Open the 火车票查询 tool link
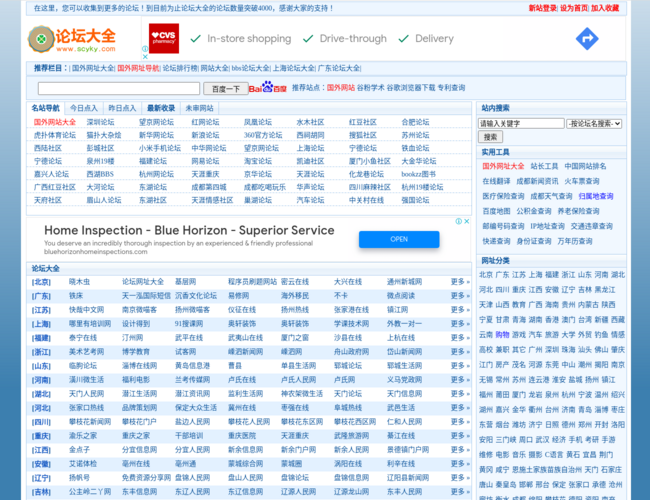 tap(582, 181)
